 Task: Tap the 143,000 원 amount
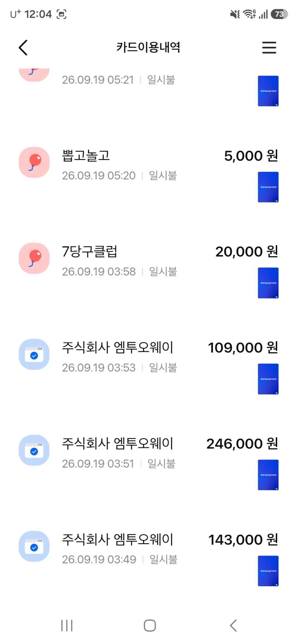pos(243,540)
